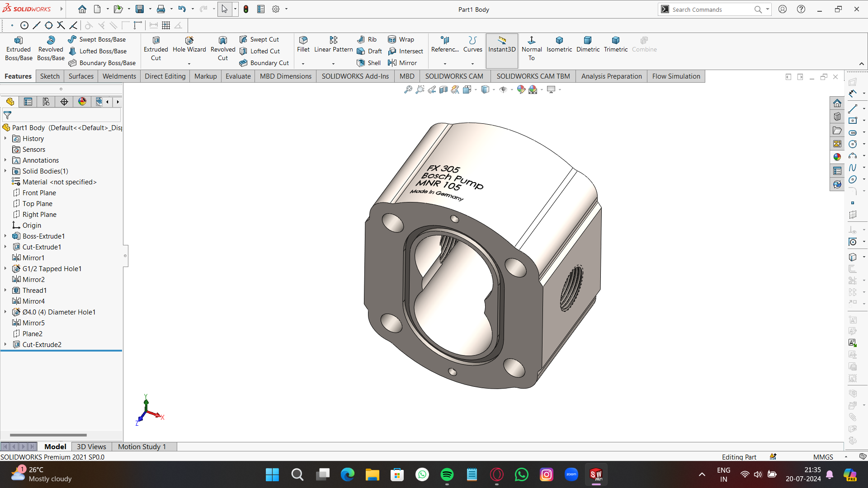This screenshot has height=488, width=868.
Task: Click the Draft button
Action: [369, 51]
